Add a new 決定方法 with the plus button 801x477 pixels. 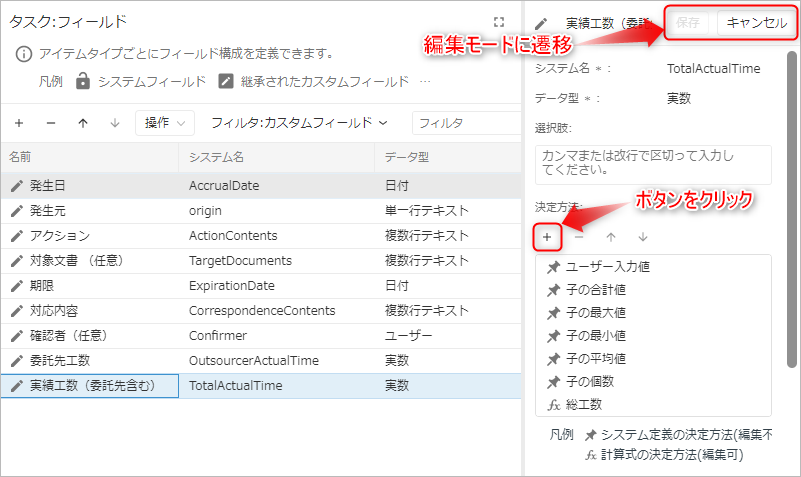click(547, 237)
